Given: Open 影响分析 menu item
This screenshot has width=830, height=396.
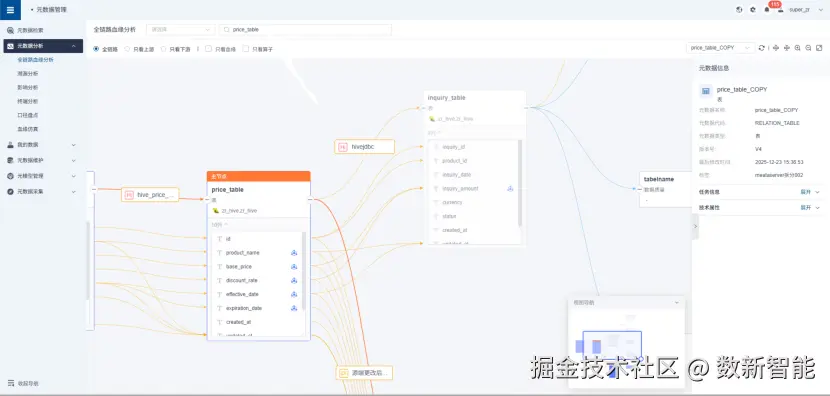Looking at the screenshot, I should tap(28, 87).
